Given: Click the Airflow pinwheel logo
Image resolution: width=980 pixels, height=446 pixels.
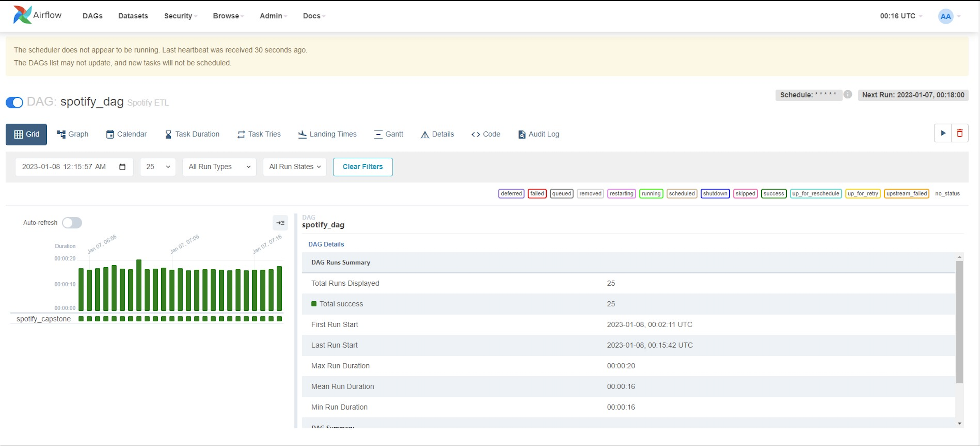Looking at the screenshot, I should 22,15.
